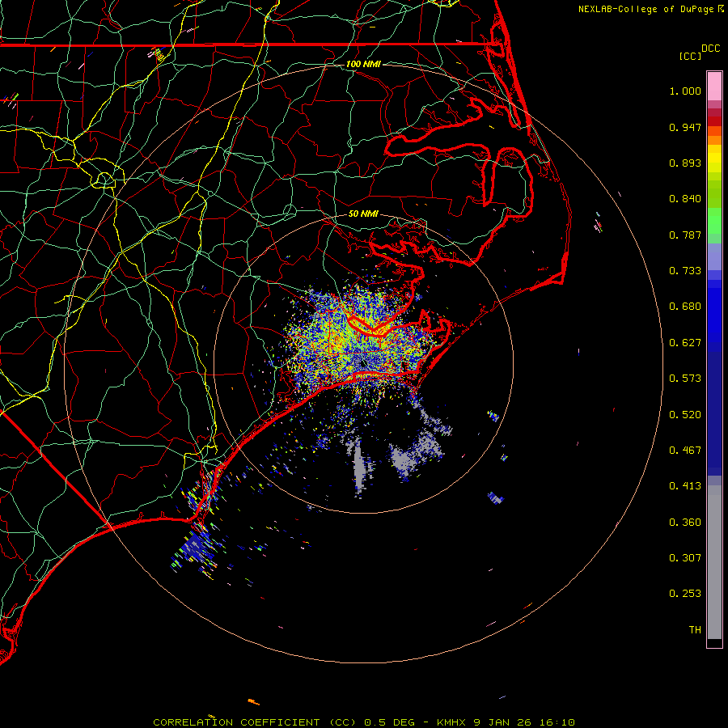Click the 0.573 color scale value
The width and height of the screenshot is (728, 728).
click(685, 379)
